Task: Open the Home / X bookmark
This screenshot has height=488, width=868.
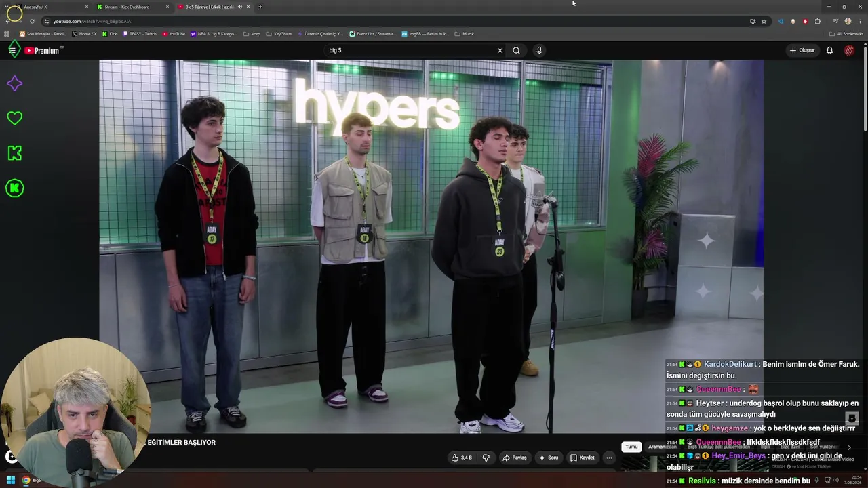Action: pyautogui.click(x=84, y=34)
